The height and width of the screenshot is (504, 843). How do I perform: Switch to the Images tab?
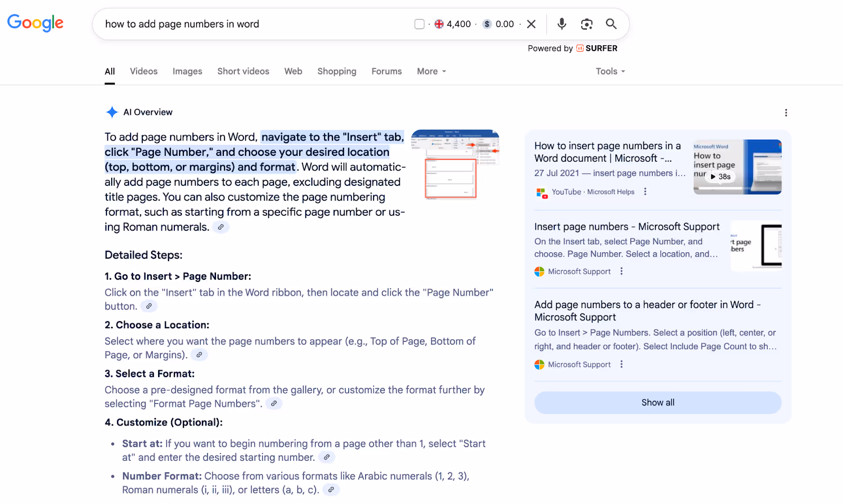pyautogui.click(x=188, y=71)
